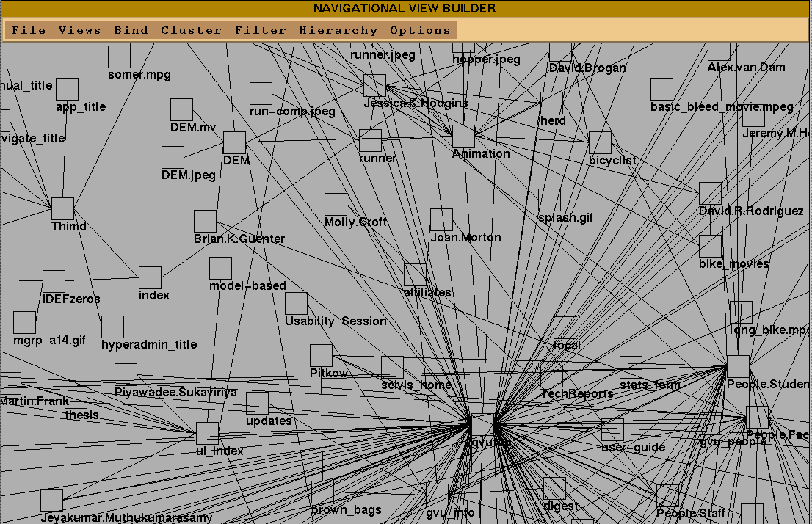Open the File menu
Viewport: 812px width, 524px height.
pyautogui.click(x=29, y=30)
